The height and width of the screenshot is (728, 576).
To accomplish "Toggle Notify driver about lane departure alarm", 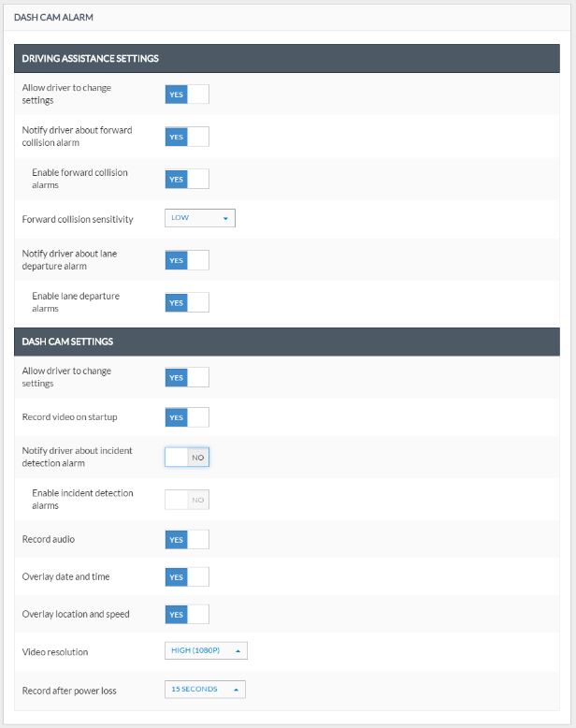I will [187, 260].
